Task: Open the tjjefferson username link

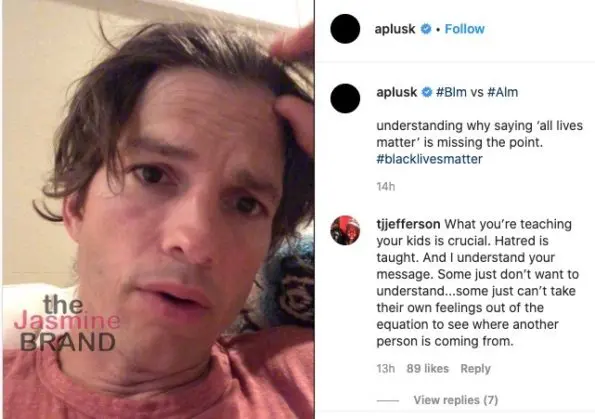Action: tap(408, 224)
